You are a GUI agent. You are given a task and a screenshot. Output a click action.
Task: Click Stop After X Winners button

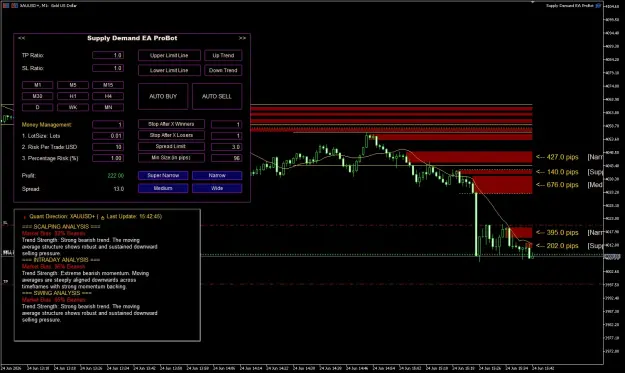[171, 124]
